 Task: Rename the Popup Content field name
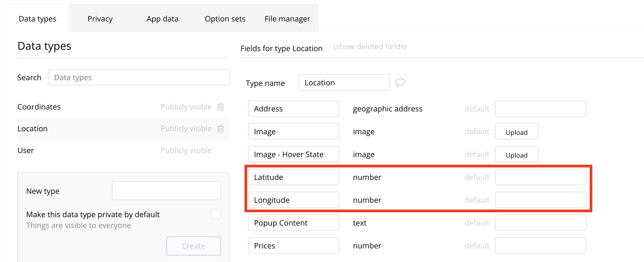click(293, 223)
